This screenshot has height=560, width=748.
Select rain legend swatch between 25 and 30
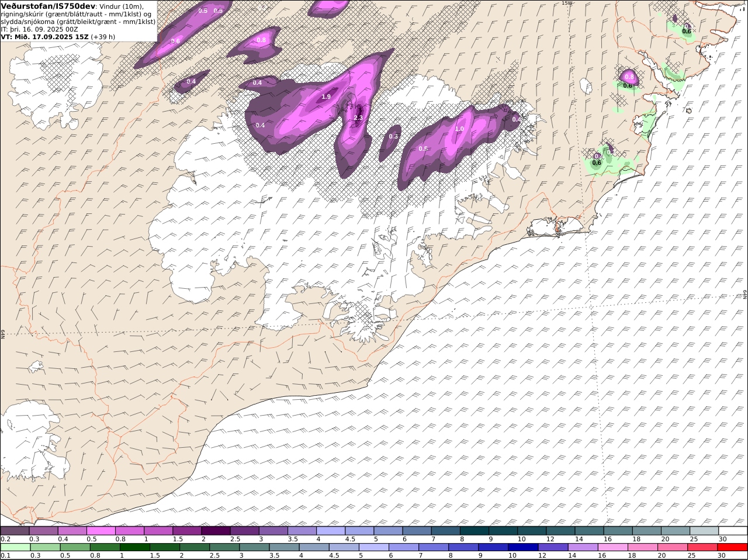tap(702, 548)
